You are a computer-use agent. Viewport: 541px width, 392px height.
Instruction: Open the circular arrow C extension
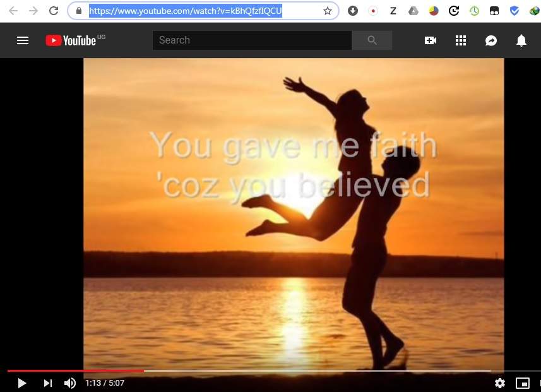click(454, 11)
